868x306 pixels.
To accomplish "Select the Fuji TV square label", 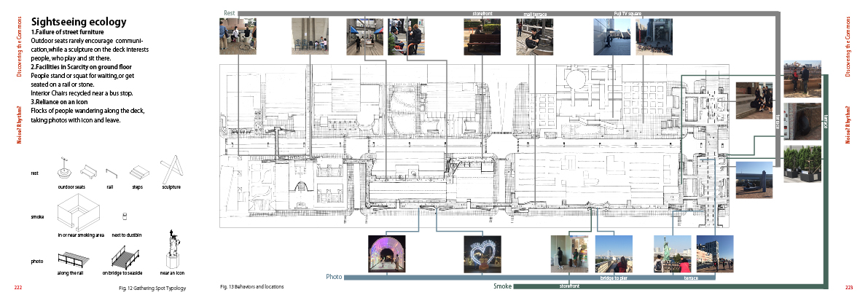I will [627, 13].
